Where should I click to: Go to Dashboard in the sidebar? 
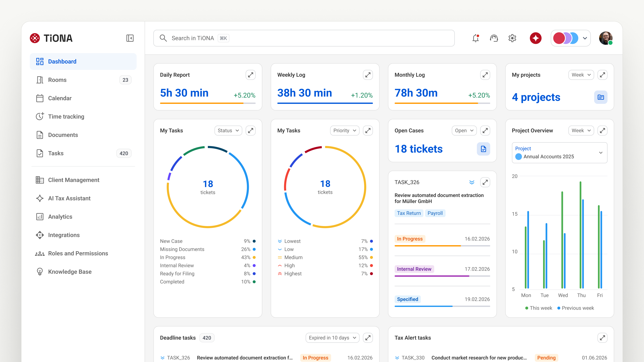pos(83,62)
